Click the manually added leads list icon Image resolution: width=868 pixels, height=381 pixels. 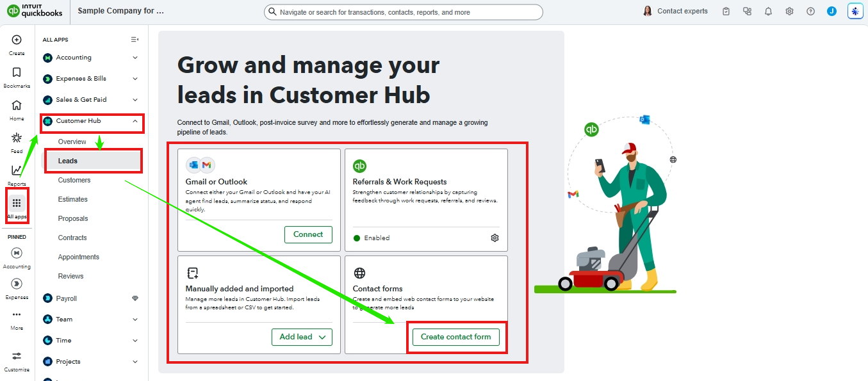[x=192, y=273]
